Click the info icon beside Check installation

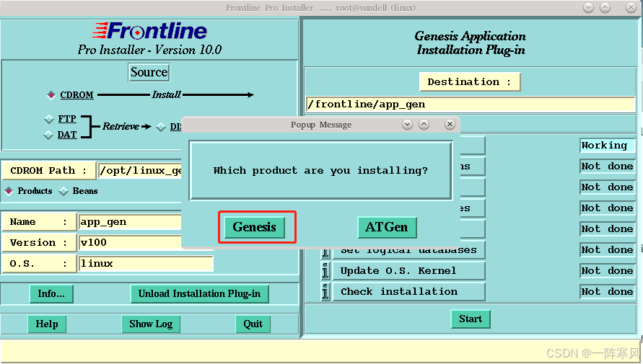[x=325, y=292]
